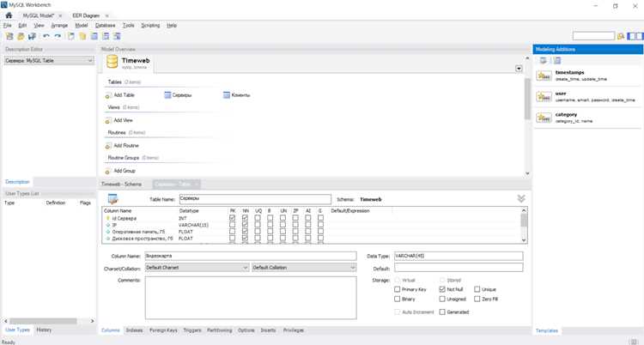The height and width of the screenshot is (345, 644).
Task: Click User Types list scroll right arrow
Action: pos(93,321)
